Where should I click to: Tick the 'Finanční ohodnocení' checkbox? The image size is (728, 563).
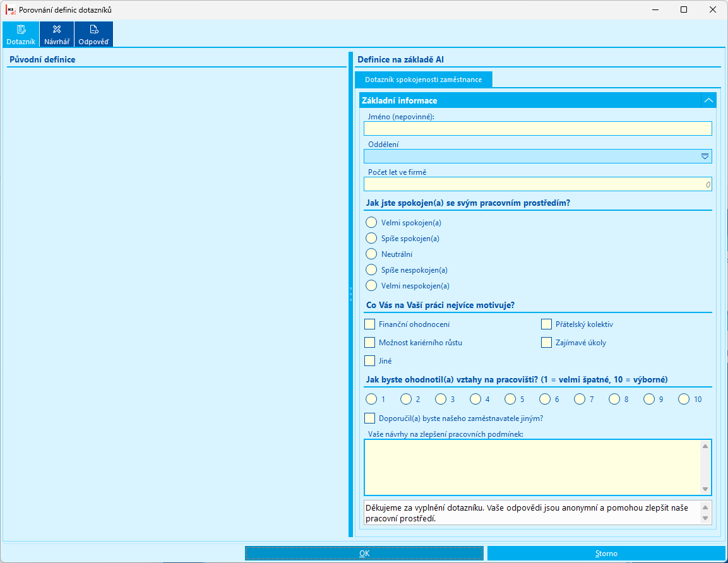(x=369, y=324)
